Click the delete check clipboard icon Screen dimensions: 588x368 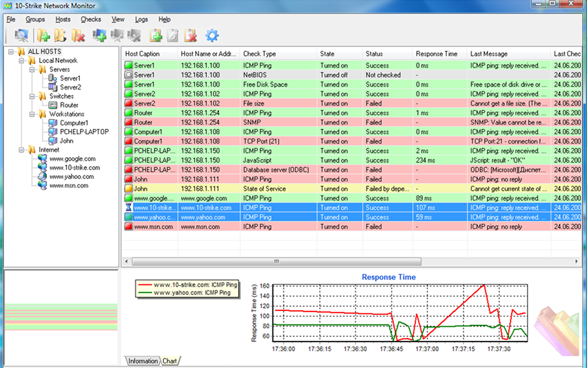190,36
